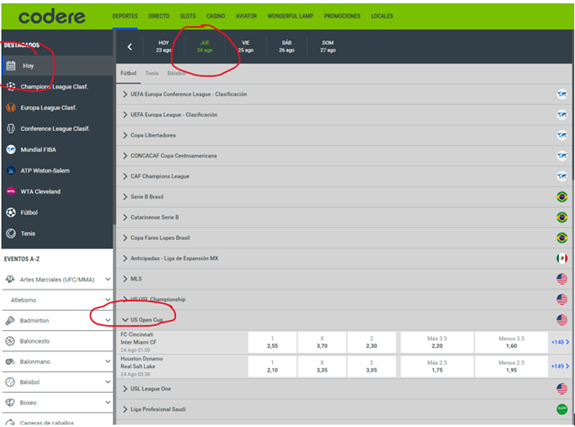Viewport: 575px width, 427px height.
Task: Select the Tenis ball icon in sidebar
Action: (11, 233)
